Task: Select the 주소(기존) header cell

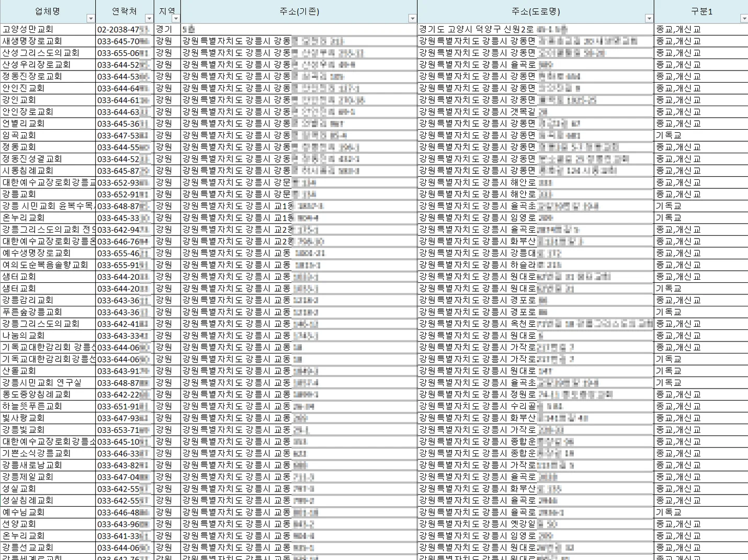Action: (299, 12)
